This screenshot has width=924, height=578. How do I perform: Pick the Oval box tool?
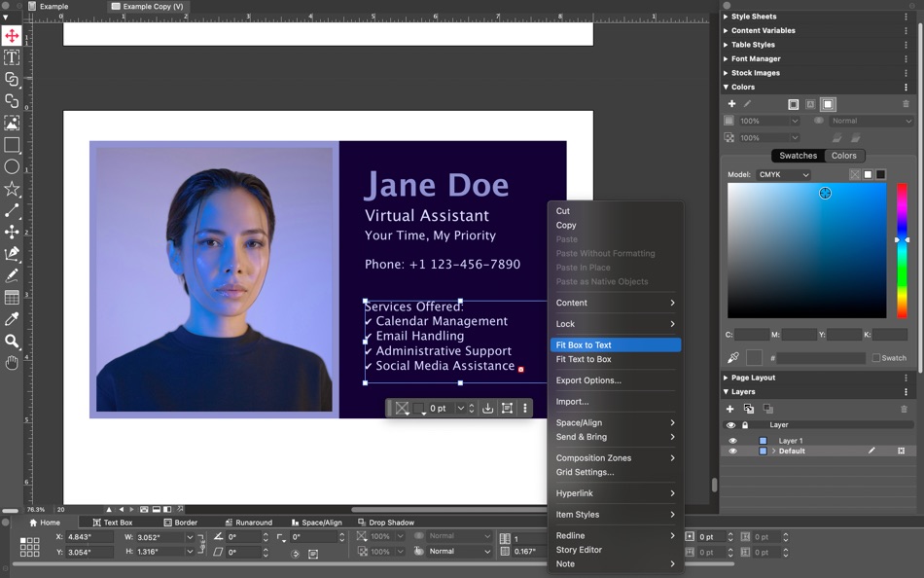[x=12, y=167]
